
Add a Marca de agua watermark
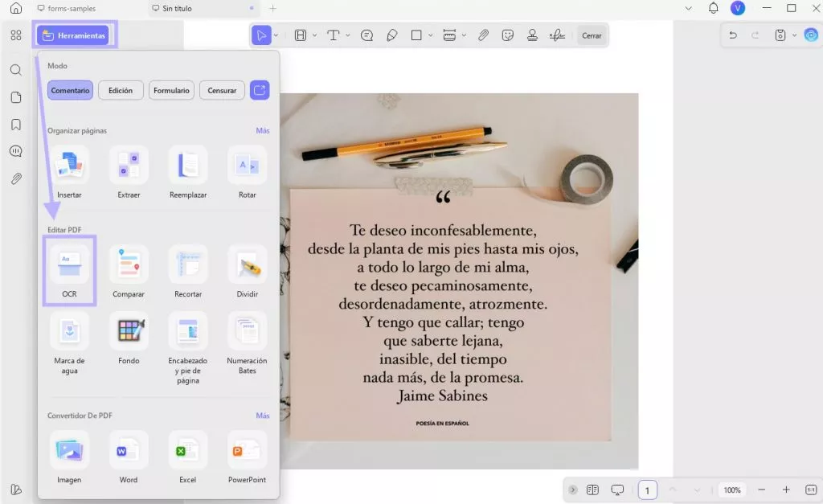click(69, 343)
